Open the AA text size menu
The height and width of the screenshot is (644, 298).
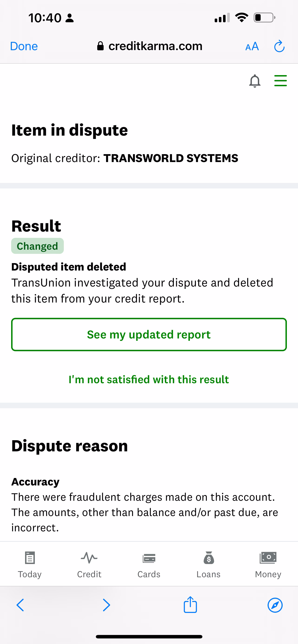click(x=252, y=47)
